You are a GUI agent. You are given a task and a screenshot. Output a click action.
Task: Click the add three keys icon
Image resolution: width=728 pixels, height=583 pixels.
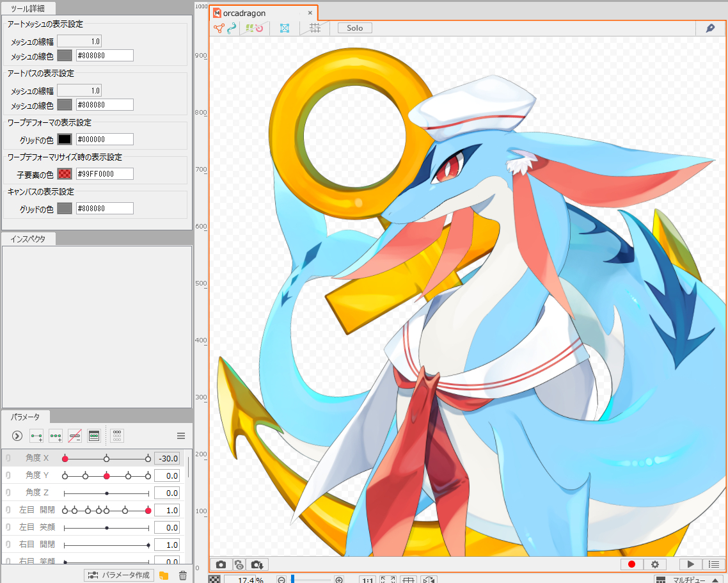click(x=56, y=436)
